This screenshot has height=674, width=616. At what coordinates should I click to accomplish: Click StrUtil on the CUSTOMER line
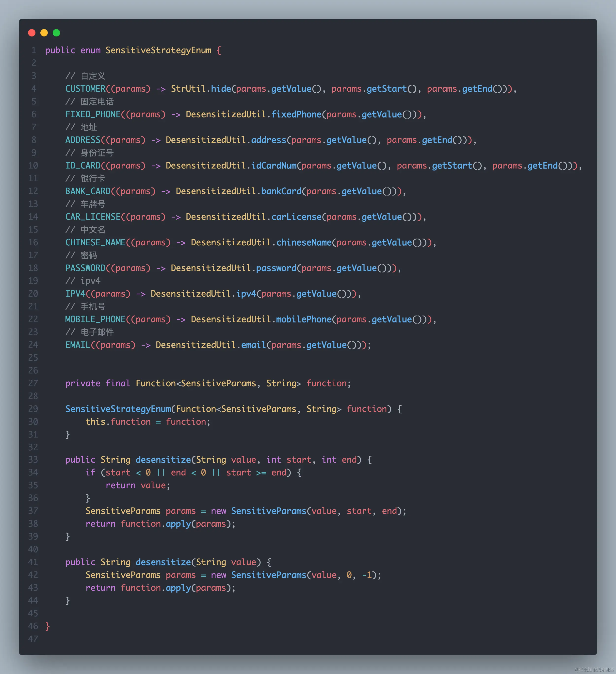tap(188, 89)
